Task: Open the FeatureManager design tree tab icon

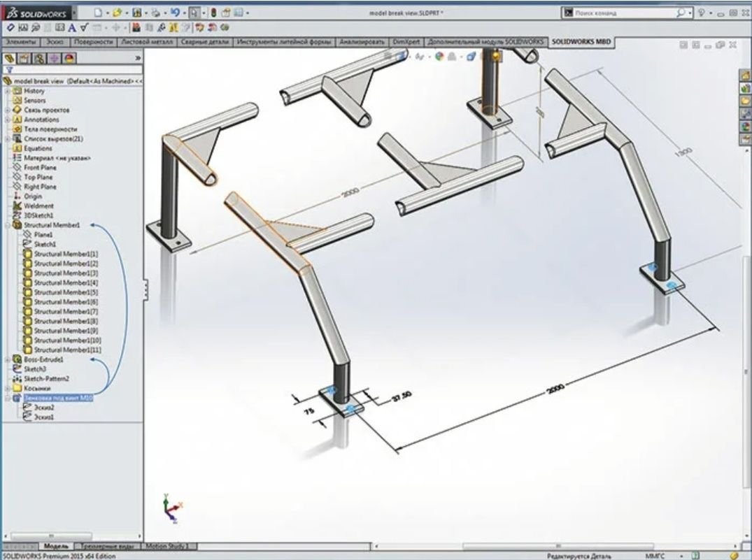Action: point(10,59)
